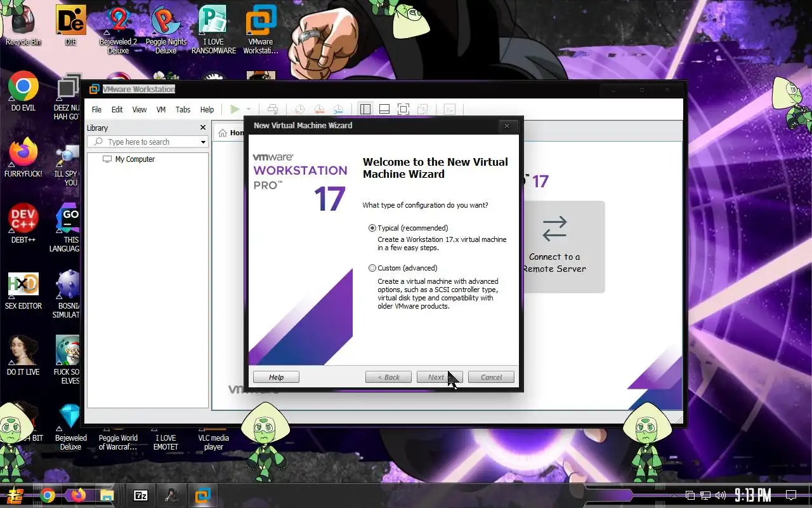Image resolution: width=812 pixels, height=508 pixels.
Task: Click the green Power On play icon
Action: pos(235,109)
